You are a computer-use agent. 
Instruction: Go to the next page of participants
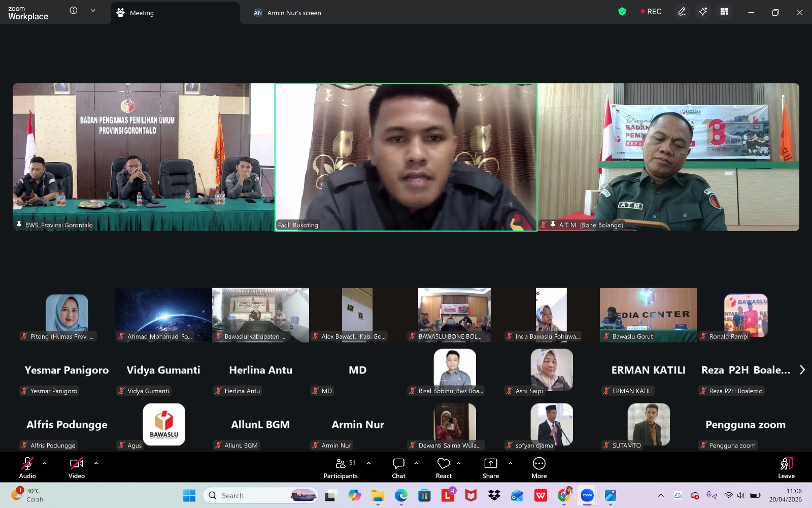tap(802, 370)
